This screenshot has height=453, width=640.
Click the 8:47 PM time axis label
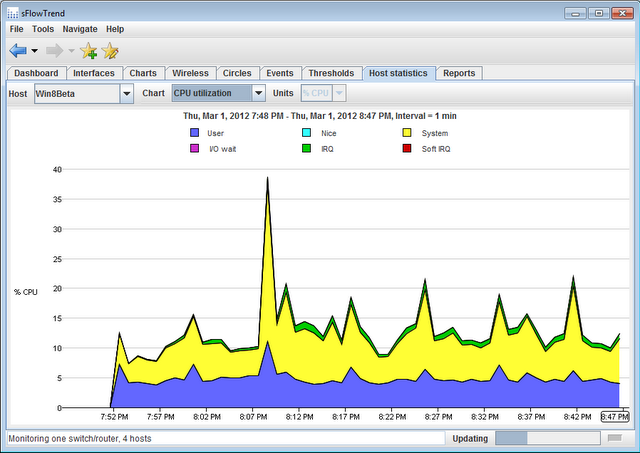point(614,418)
